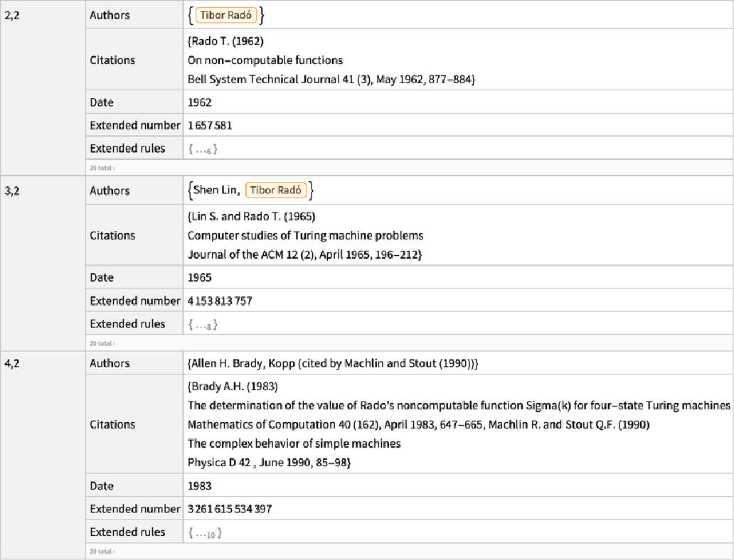This screenshot has width=734, height=560.
Task: Click 'The complex behavior of simple machines' citation
Action: pyautogui.click(x=294, y=443)
